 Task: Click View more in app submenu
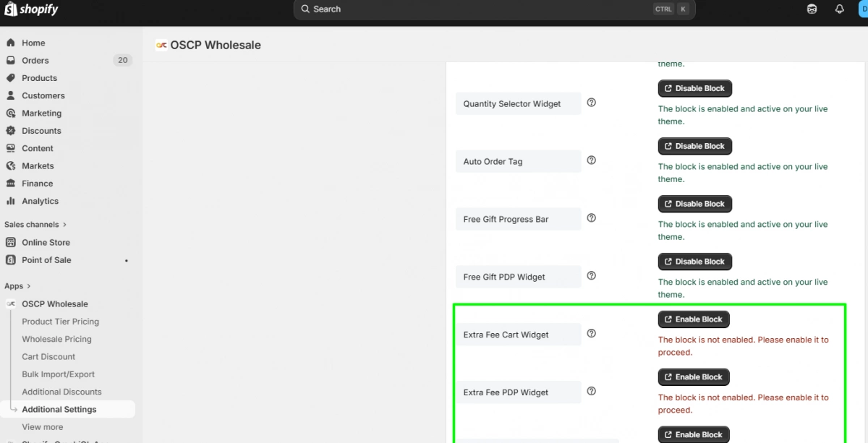[42, 427]
